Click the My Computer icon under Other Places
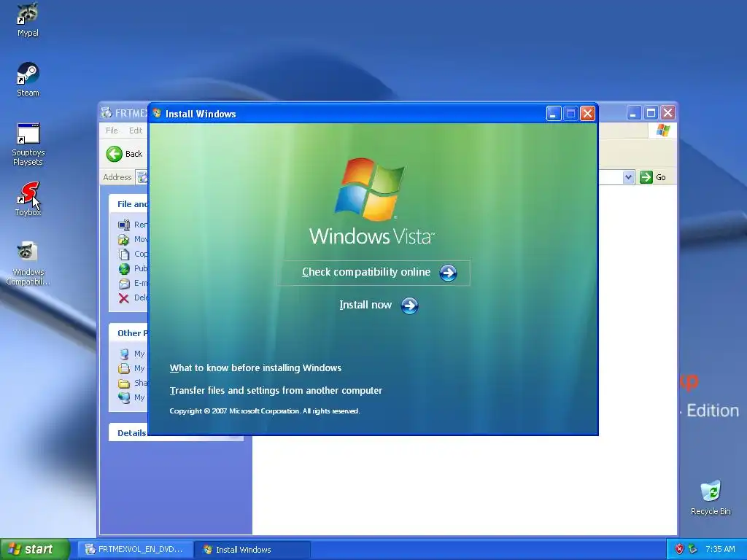 click(124, 354)
